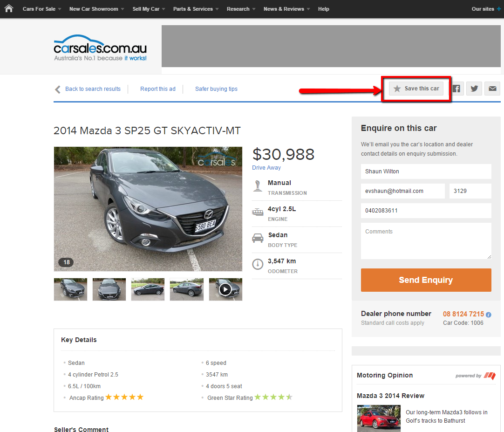Open the Mazda 3 2014 Review article
Screen dimensions: 504x432
(390, 396)
